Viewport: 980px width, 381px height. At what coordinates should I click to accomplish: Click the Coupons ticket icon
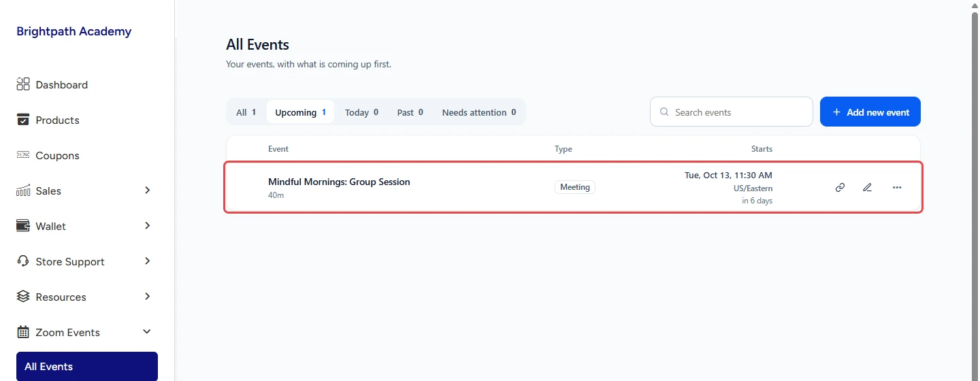pos(23,155)
